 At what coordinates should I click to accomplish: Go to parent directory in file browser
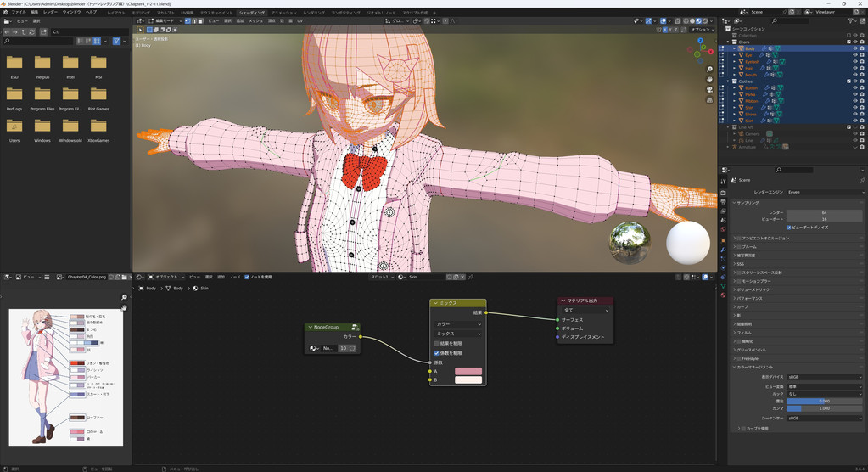24,31
